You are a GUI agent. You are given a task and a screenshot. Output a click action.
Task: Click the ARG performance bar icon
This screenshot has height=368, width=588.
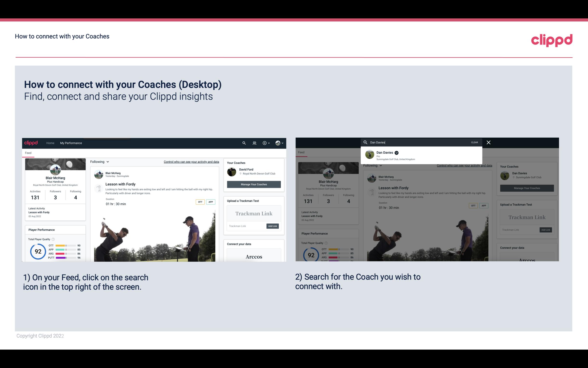[65, 253]
